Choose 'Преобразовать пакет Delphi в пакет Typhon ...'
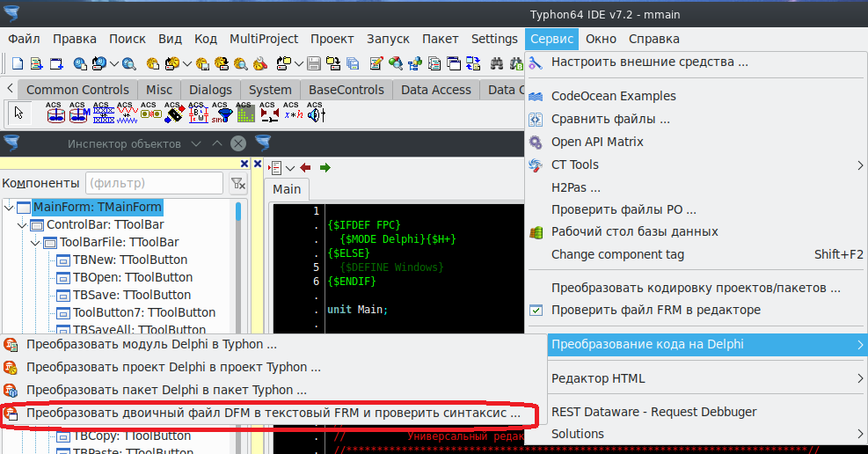Viewport: 868px width, 454px height. coord(274,390)
